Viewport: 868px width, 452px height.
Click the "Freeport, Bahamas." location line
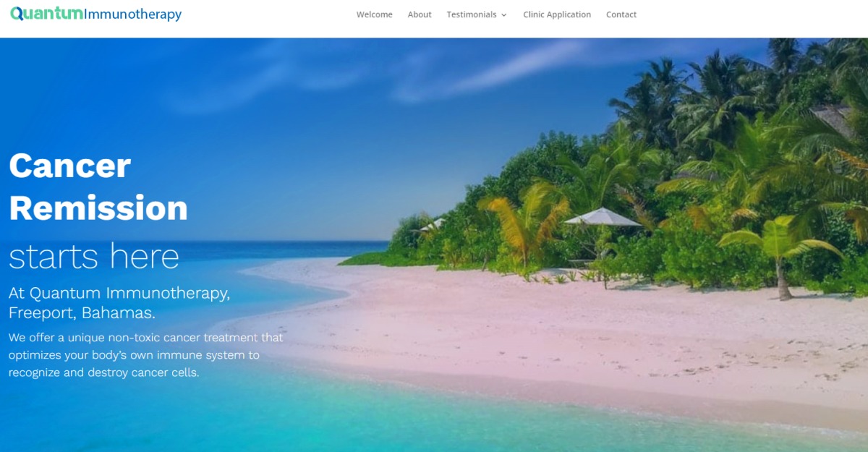(82, 313)
